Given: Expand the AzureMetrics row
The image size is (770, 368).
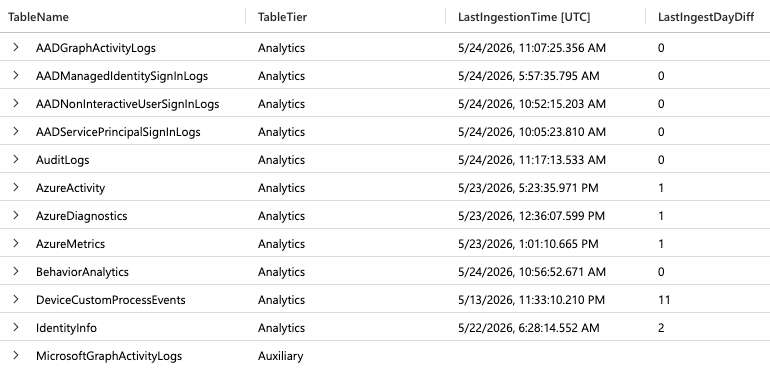Looking at the screenshot, I should [16, 244].
